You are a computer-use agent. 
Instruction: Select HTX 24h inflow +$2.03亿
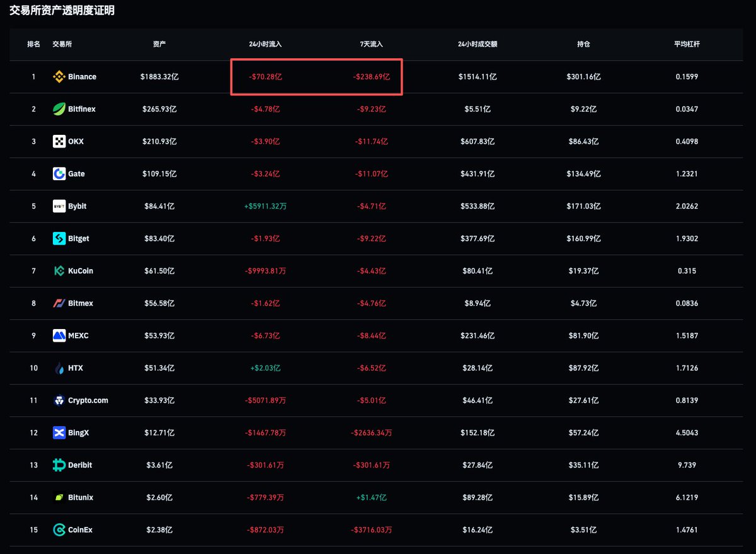[x=265, y=368]
